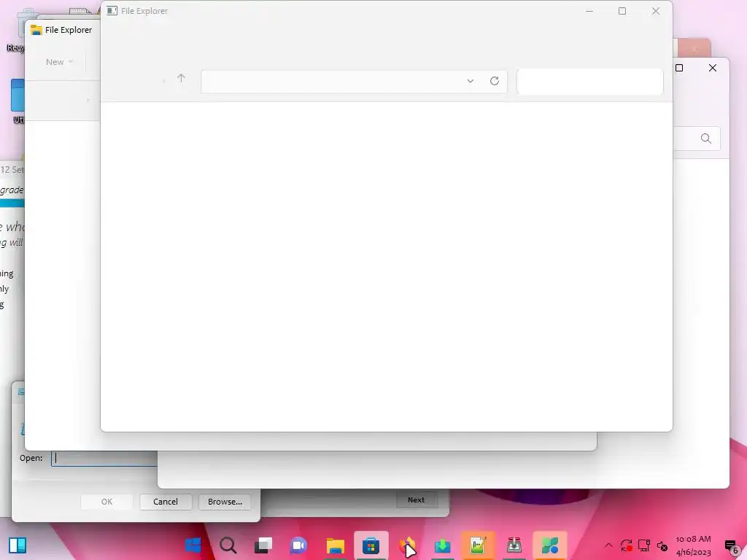This screenshot has height=560, width=747.
Task: Click the front File Explorer title bar icon
Action: [x=112, y=11]
